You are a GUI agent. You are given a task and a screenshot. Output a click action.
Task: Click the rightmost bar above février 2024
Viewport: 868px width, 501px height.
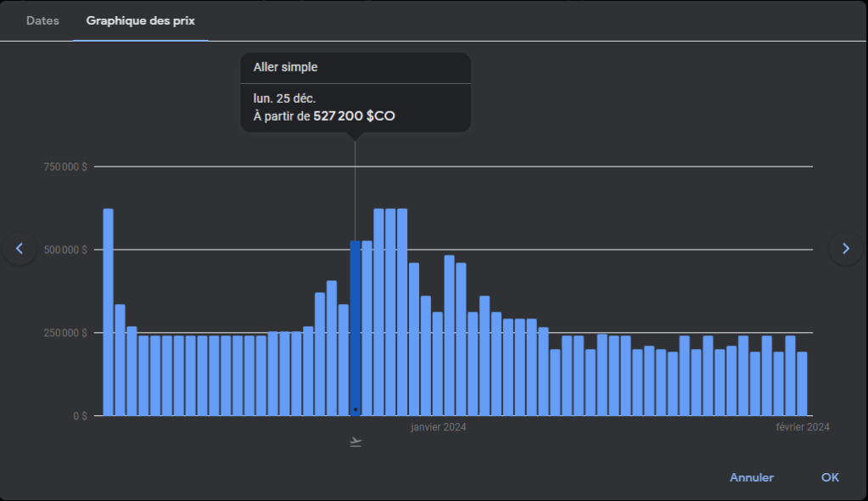point(802,383)
